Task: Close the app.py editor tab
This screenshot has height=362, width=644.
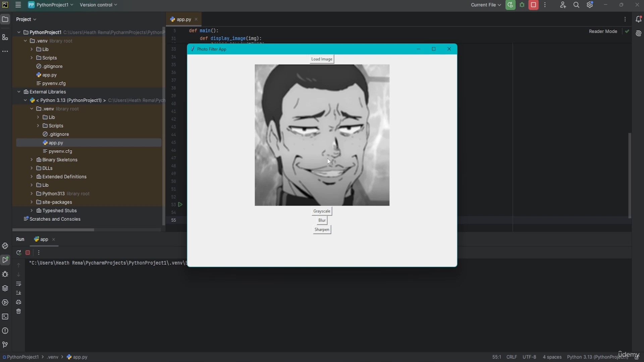Action: point(196,19)
